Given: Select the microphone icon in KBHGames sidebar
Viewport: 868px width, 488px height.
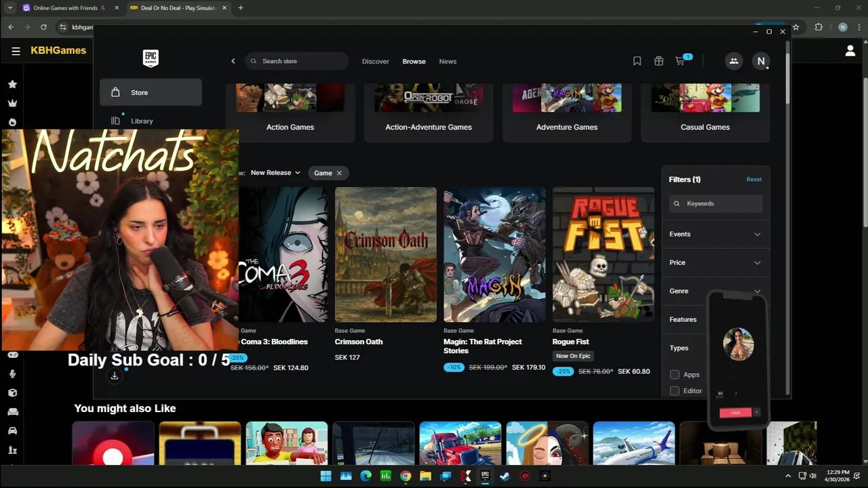Looking at the screenshot, I should [12, 373].
